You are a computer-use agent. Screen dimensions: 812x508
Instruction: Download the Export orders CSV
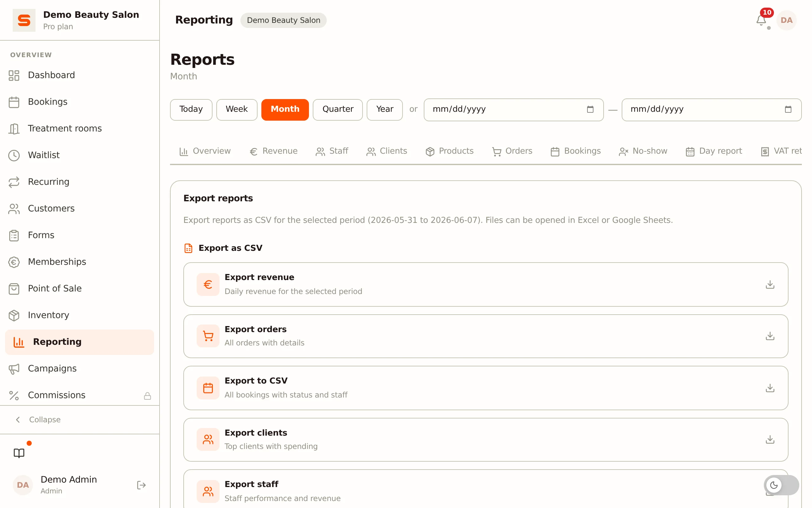[x=770, y=336]
